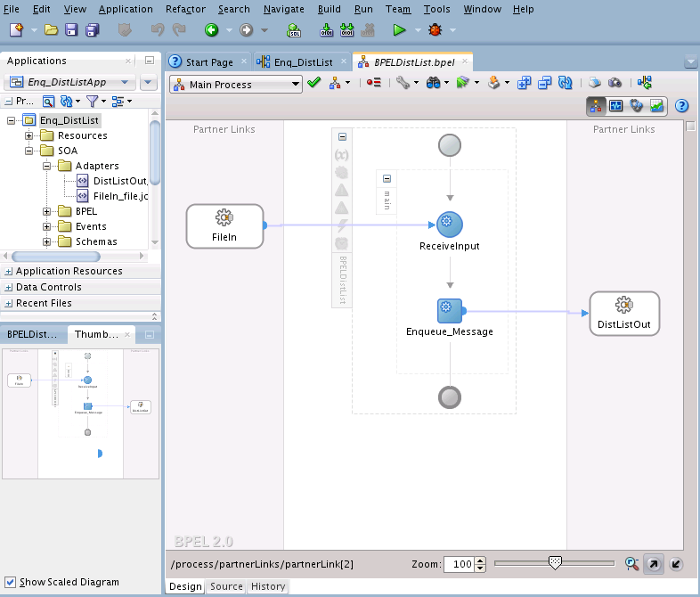Click the binoculars search icon in BPEL toolbar
The image size is (700, 597).
(434, 83)
